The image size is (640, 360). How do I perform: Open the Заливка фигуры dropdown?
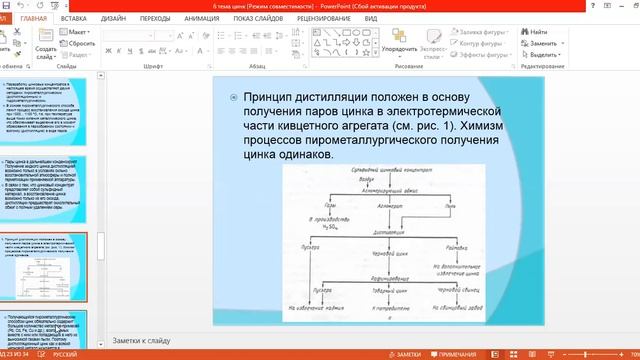click(x=480, y=32)
